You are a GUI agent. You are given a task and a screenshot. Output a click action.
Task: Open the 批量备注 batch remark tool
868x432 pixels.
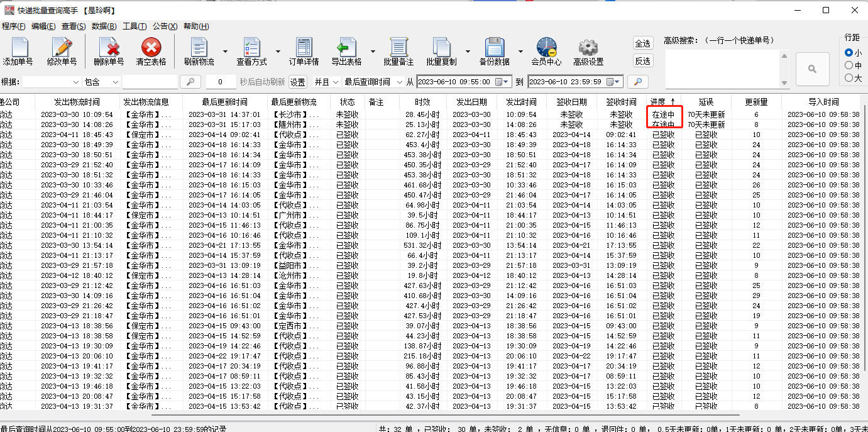(x=400, y=50)
